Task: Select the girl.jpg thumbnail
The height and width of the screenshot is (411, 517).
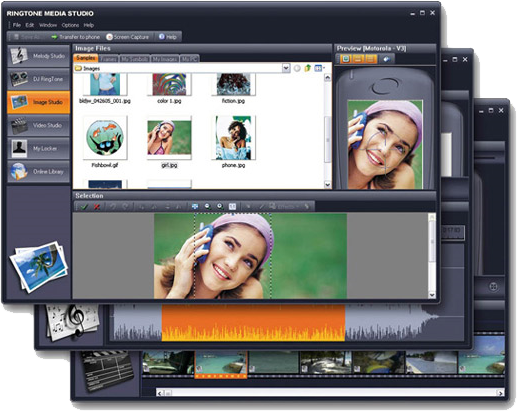Action: click(x=169, y=137)
